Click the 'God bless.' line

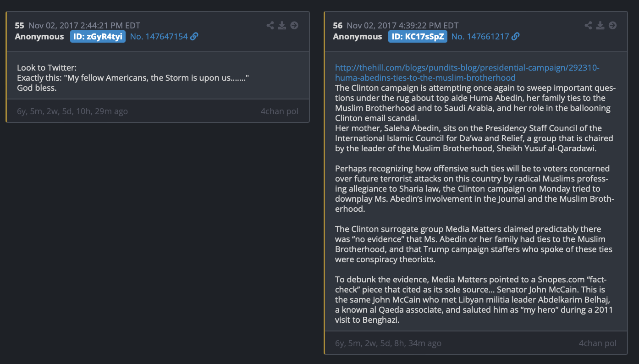(x=37, y=88)
